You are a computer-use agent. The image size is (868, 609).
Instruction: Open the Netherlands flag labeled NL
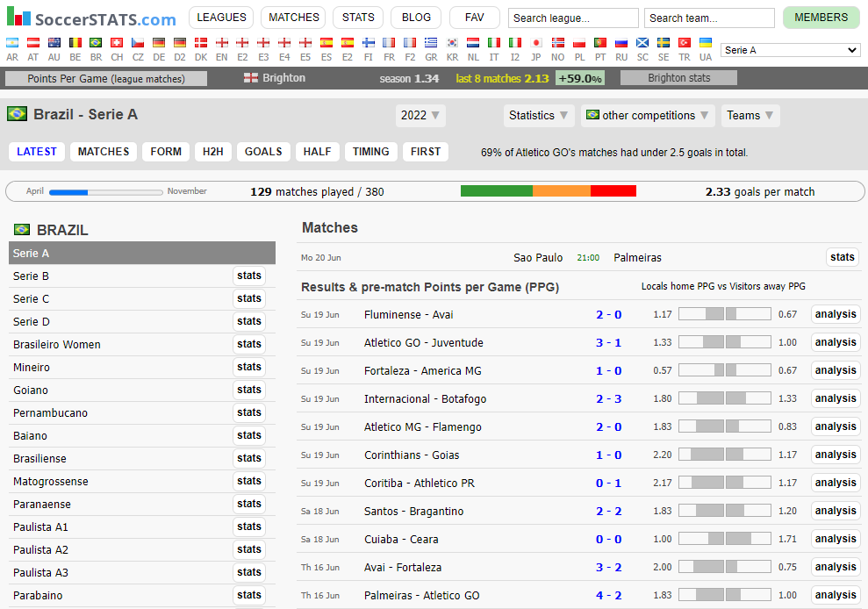(473, 43)
